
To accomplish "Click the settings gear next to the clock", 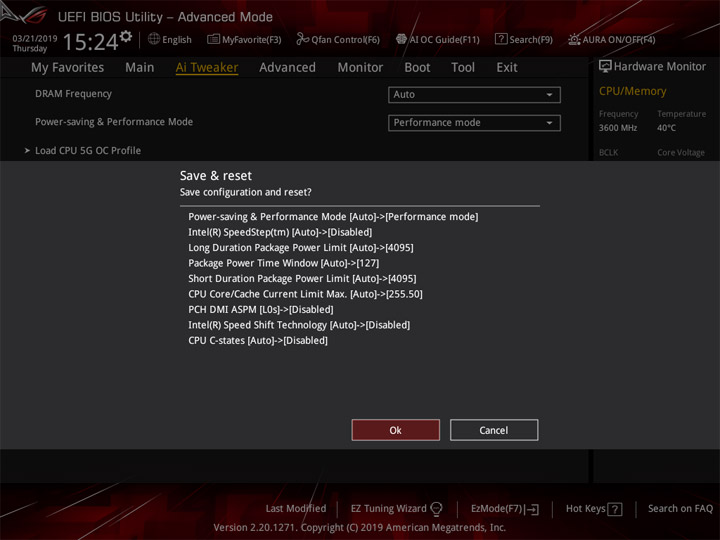I will [x=126, y=36].
